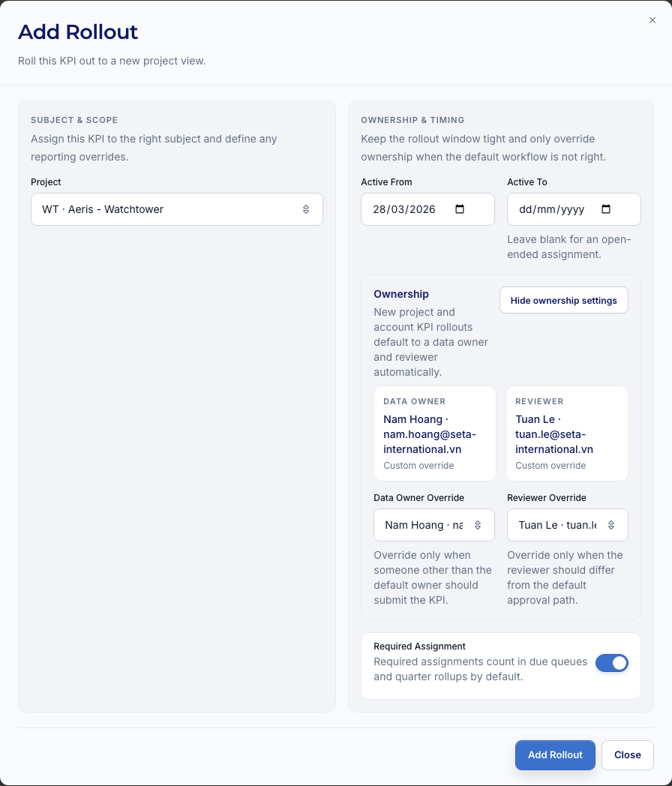Submit with the blue Add Rollout button

pyautogui.click(x=555, y=754)
